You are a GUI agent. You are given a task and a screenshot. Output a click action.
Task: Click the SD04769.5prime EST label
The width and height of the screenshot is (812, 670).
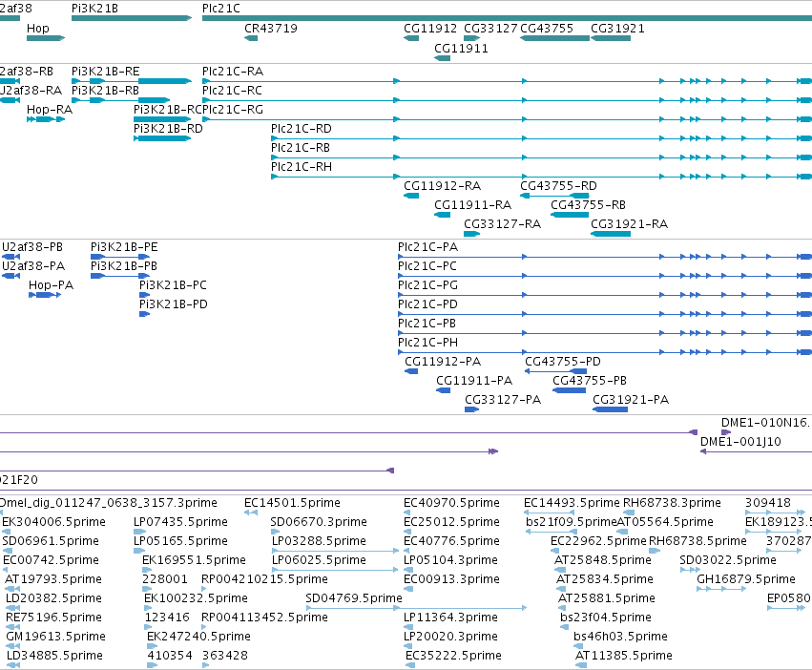click(x=354, y=598)
